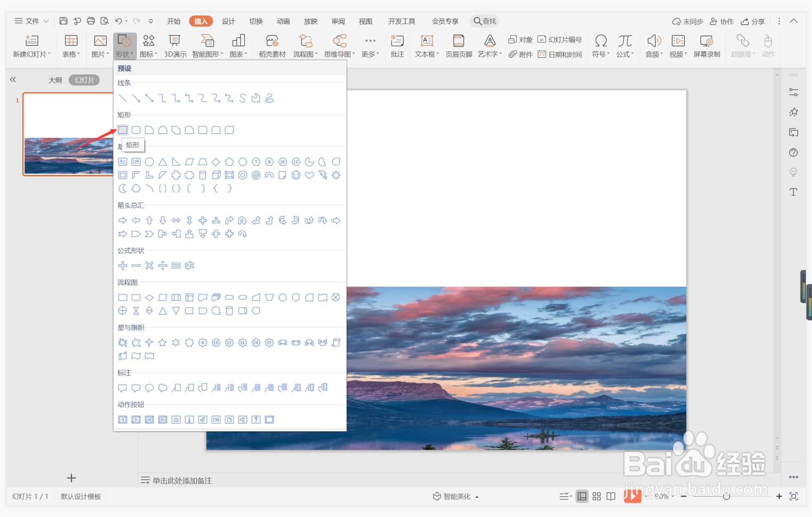Expand the 图片 dropdown arrow

pyautogui.click(x=108, y=54)
